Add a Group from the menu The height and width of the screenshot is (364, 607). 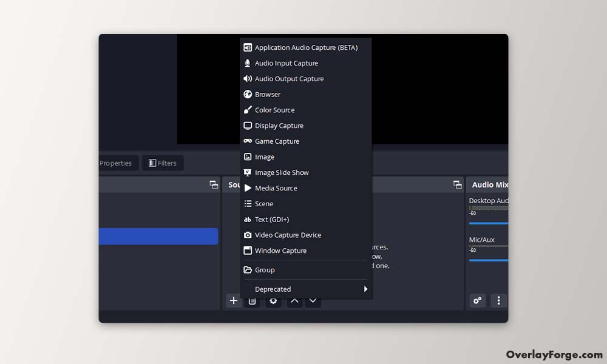[264, 269]
